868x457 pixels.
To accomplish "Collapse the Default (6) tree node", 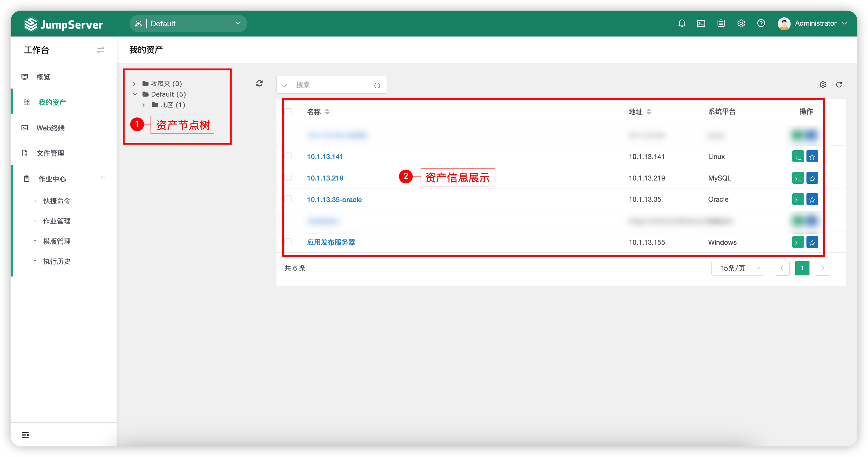I will point(135,94).
